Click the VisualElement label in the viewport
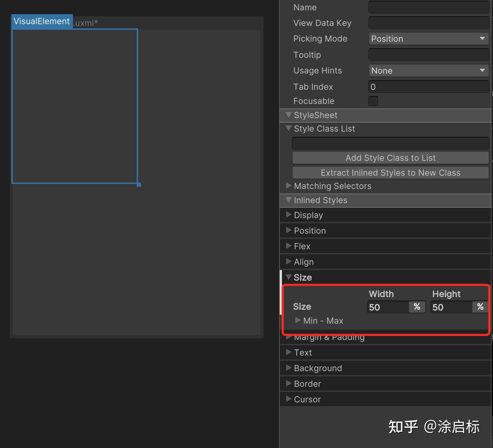Viewport: 493px width, 448px height. point(42,21)
